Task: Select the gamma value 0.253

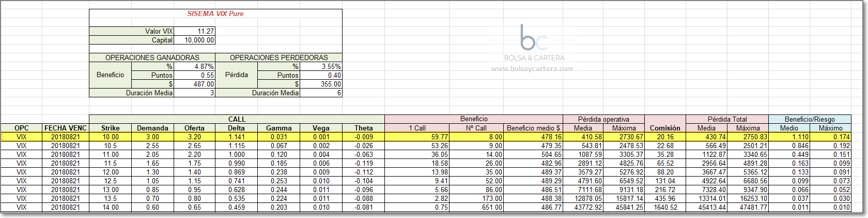Action: point(279,181)
